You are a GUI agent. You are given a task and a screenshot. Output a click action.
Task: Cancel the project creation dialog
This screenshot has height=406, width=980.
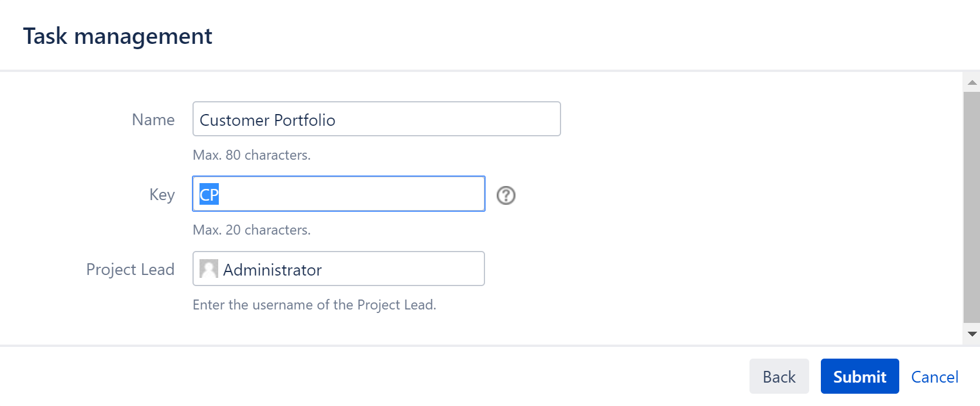(x=934, y=377)
